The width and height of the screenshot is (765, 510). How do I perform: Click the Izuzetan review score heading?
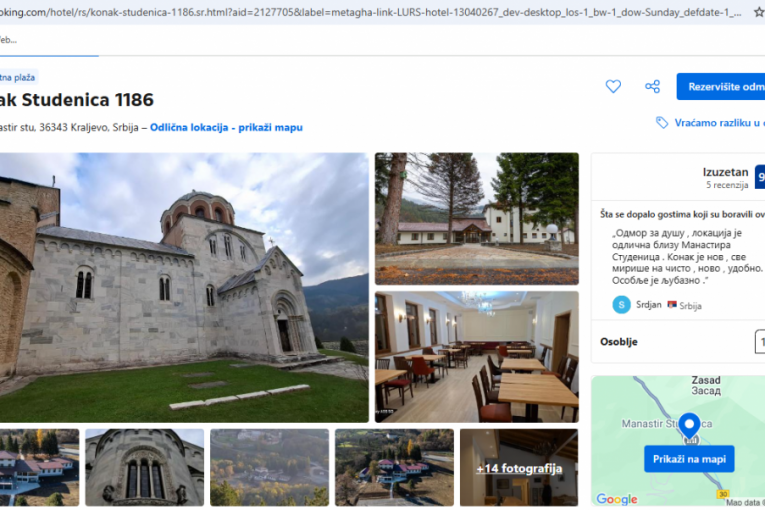click(x=725, y=172)
